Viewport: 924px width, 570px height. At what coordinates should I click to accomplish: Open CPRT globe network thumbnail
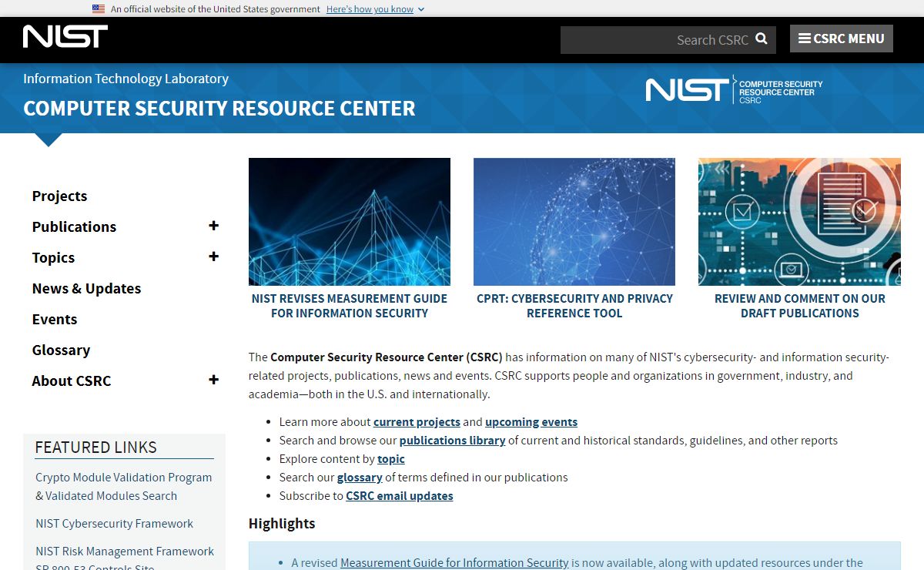click(574, 222)
